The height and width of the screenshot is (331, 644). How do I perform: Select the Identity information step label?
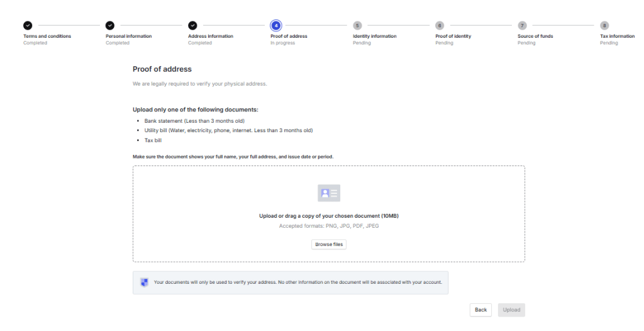click(x=375, y=36)
